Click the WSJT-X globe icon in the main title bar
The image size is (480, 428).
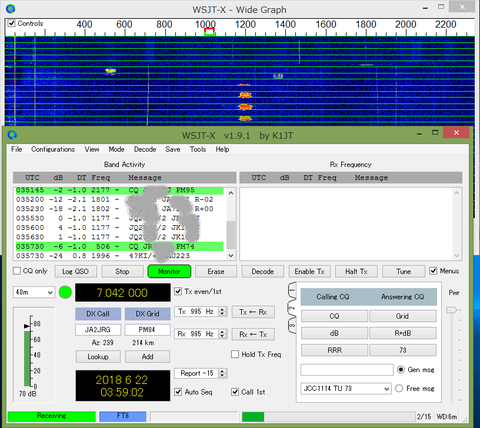point(12,135)
